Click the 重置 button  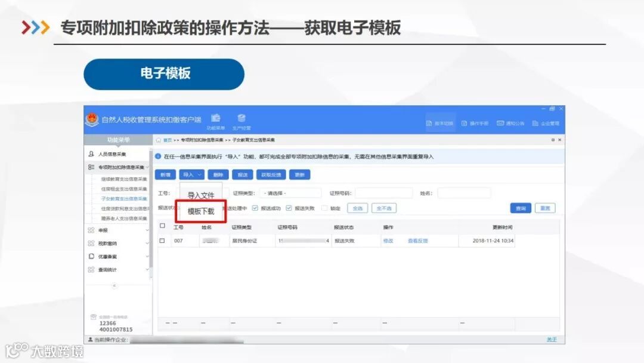click(545, 208)
